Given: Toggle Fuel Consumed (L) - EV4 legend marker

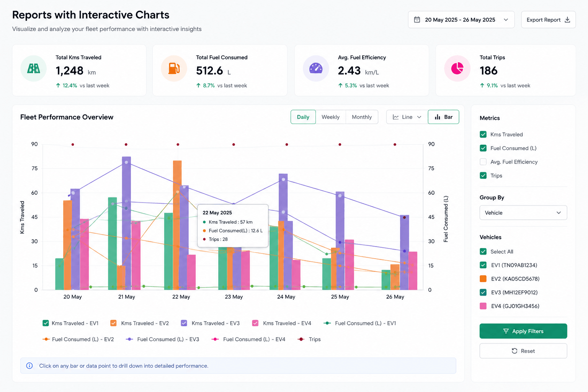Looking at the screenshot, I should point(215,339).
